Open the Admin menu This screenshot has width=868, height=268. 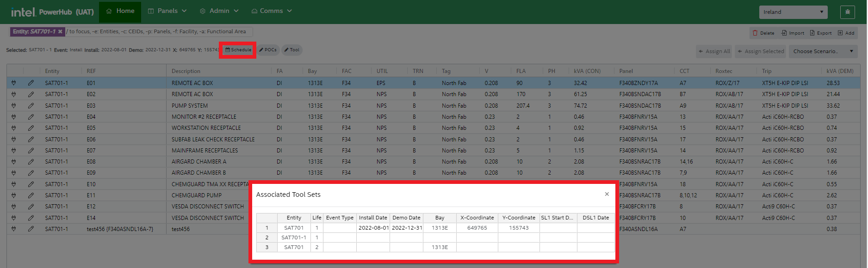pos(219,11)
